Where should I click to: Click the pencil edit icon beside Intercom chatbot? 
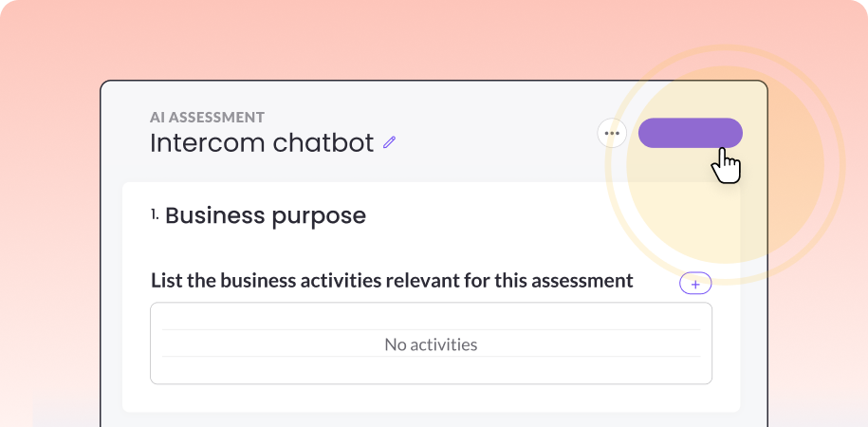click(390, 143)
